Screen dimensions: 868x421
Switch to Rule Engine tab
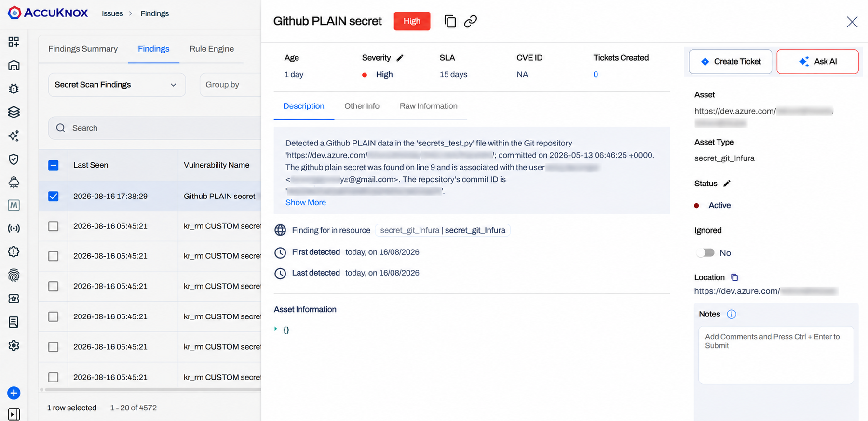pyautogui.click(x=211, y=49)
